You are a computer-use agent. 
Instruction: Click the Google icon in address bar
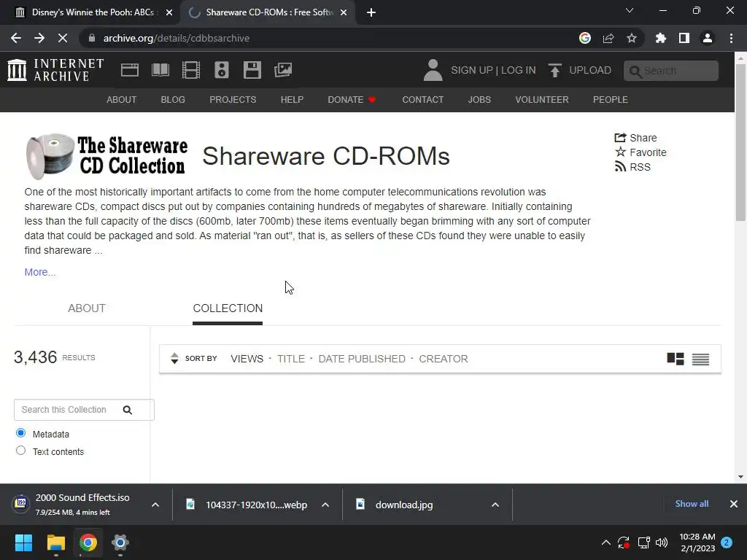tap(585, 38)
